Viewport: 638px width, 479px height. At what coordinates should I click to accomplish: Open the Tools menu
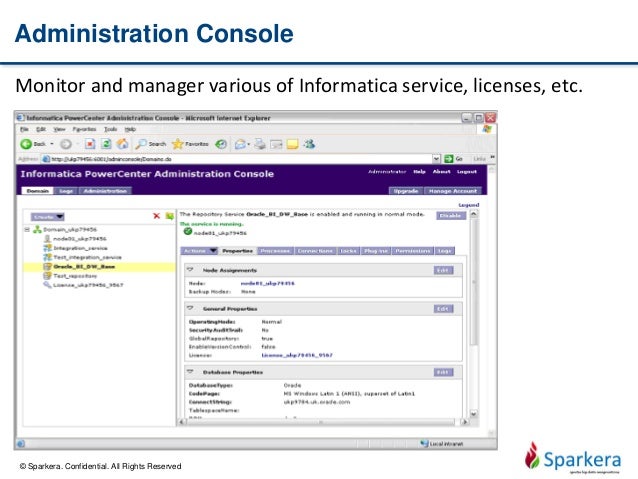coord(110,129)
